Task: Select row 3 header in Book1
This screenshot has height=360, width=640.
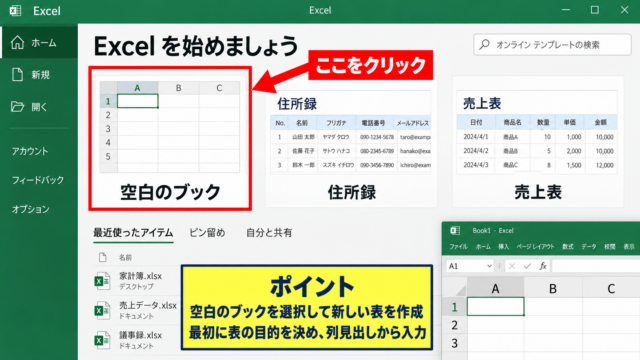Action: coord(454,343)
